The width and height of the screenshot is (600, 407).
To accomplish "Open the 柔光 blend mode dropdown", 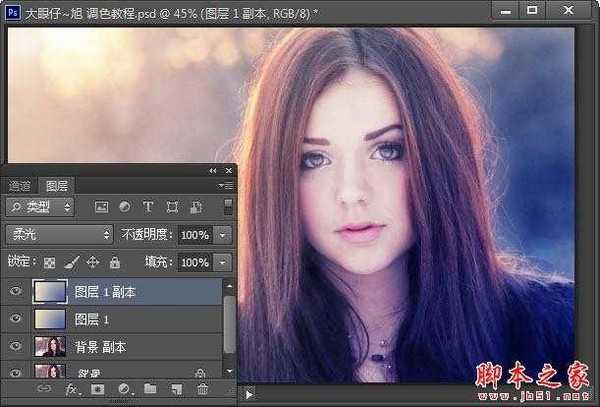I will [x=59, y=234].
